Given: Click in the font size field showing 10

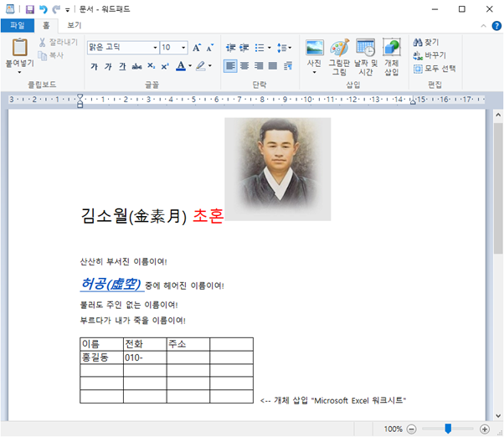Looking at the screenshot, I should click(x=170, y=48).
